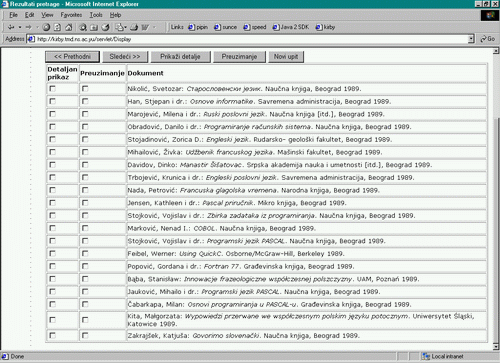
Task: Check Preuzimanje for Čabarkapa, Milan row
Action: [x=85, y=304]
